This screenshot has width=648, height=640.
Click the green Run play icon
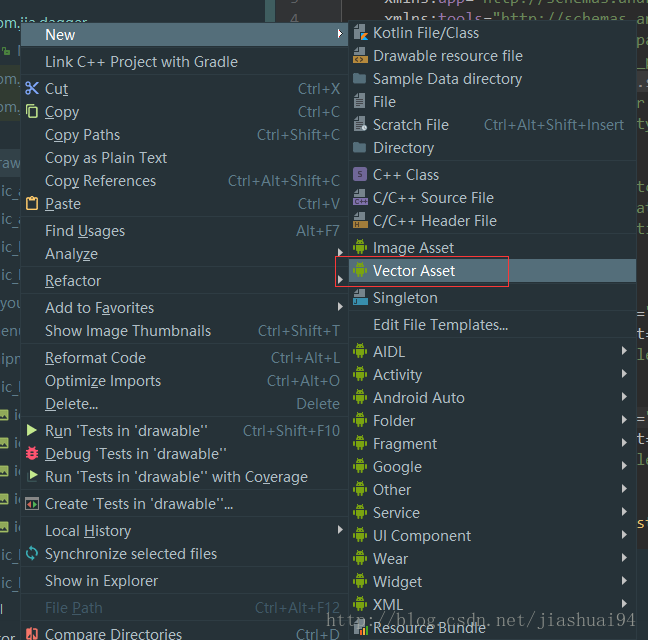pyautogui.click(x=31, y=431)
